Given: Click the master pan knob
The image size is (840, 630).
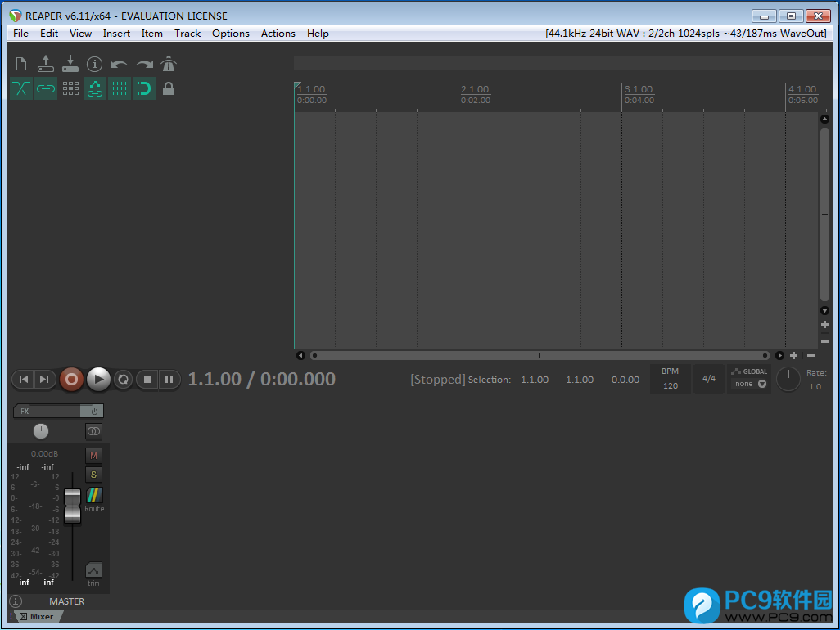Looking at the screenshot, I should [x=41, y=431].
